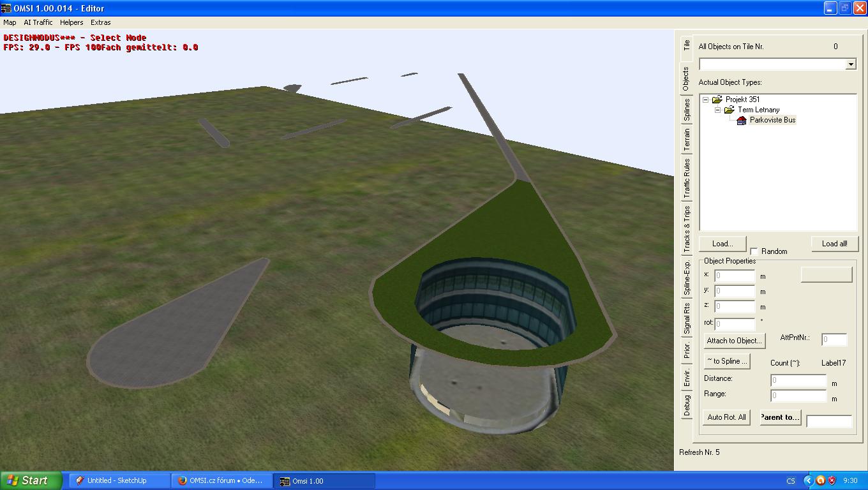Screen dimensions: 868x490
Task: Click the orange tray icon beside the shield
Action: click(x=820, y=480)
